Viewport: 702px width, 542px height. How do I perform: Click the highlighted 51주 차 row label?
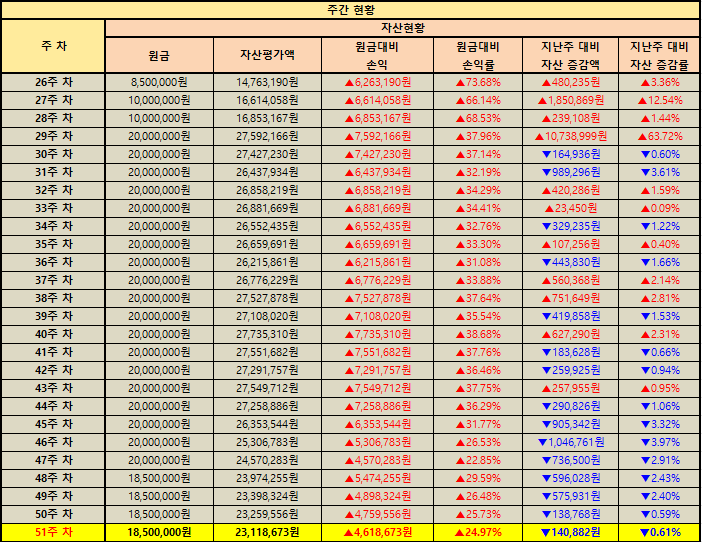pyautogui.click(x=54, y=532)
